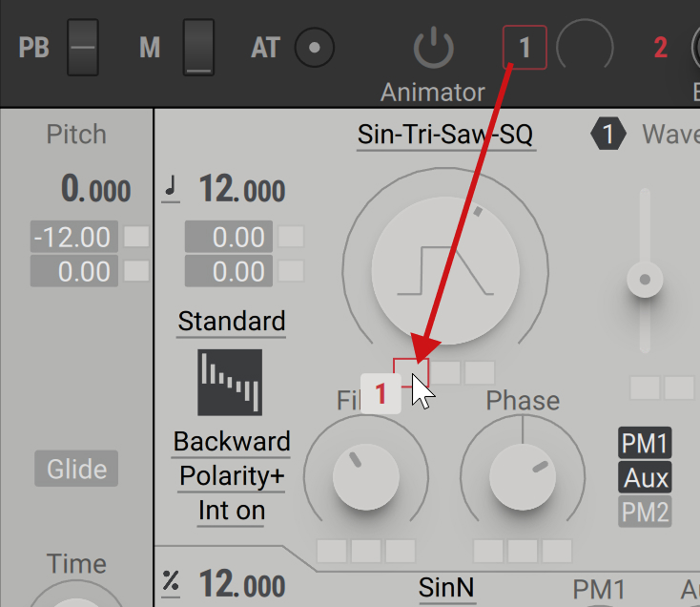Click first modulation slot under Filter knob
Image resolution: width=700 pixels, height=607 pixels.
[x=332, y=551]
